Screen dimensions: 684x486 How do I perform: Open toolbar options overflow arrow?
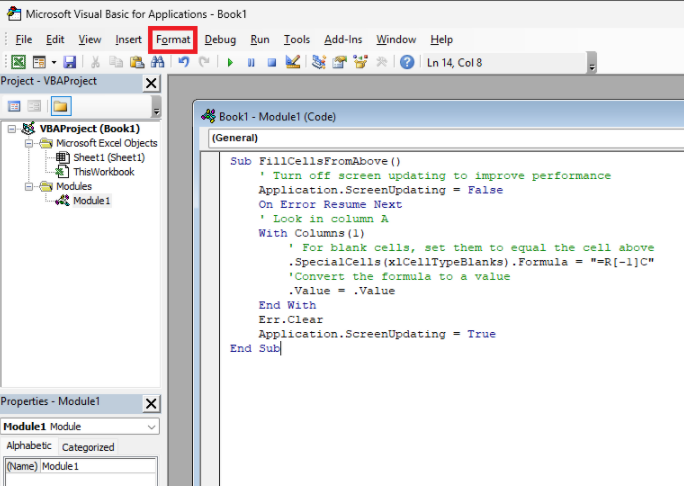592,63
